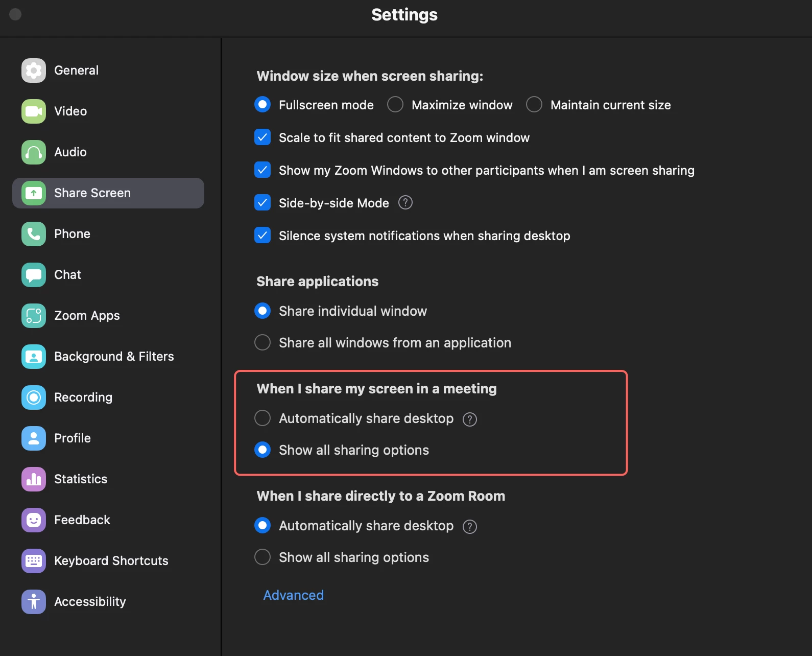
Task: Open the Profile settings tab
Action: tap(73, 438)
